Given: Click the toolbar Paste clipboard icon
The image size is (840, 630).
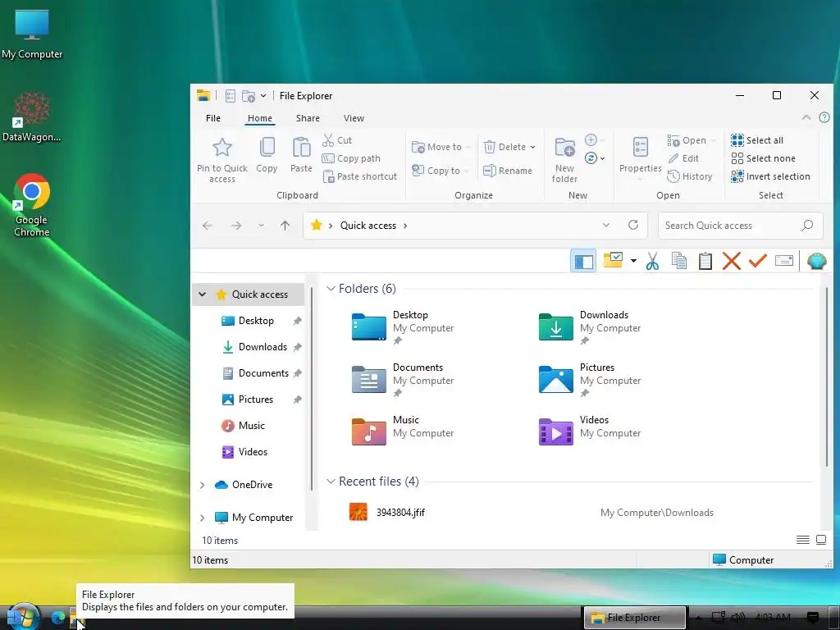Looking at the screenshot, I should [705, 261].
